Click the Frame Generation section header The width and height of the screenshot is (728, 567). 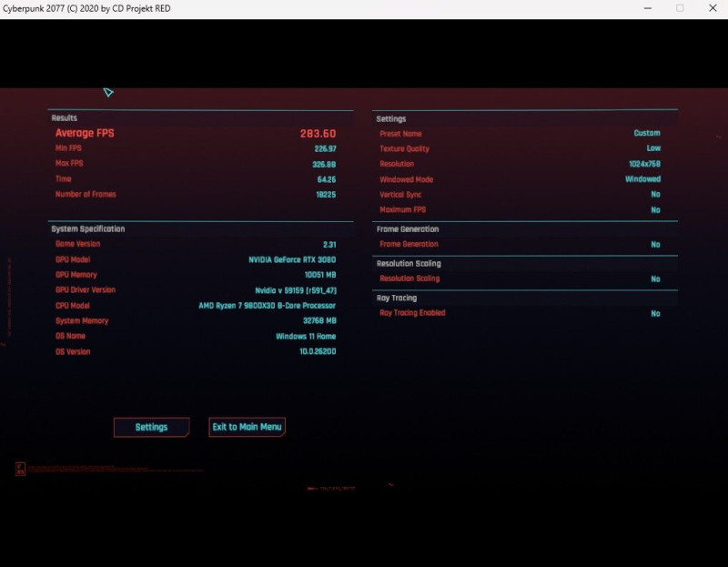(407, 229)
